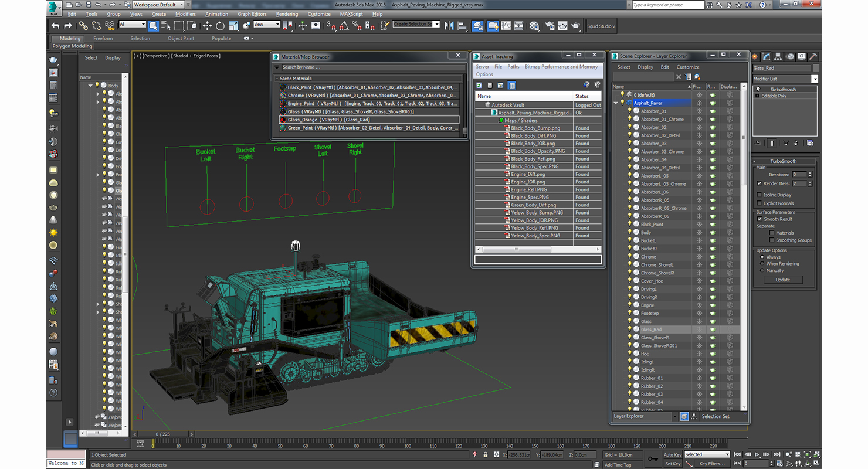Toggle the Angle Snap icon
868x469 pixels.
[344, 26]
